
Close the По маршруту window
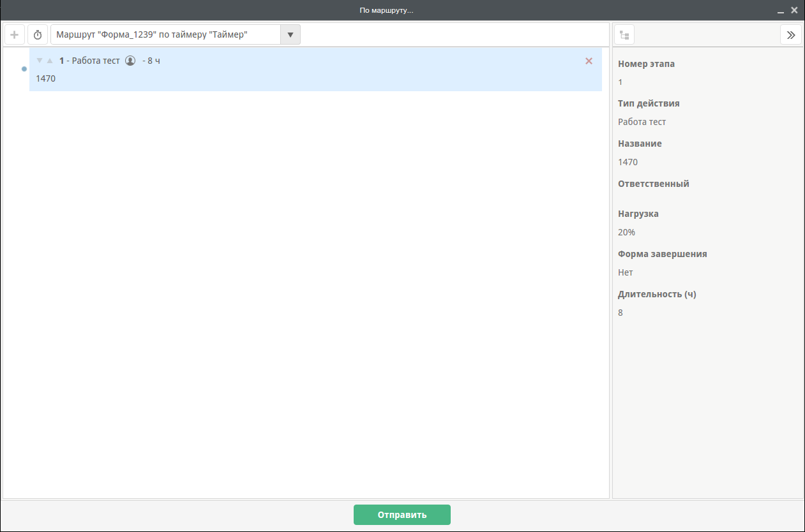pyautogui.click(x=795, y=10)
